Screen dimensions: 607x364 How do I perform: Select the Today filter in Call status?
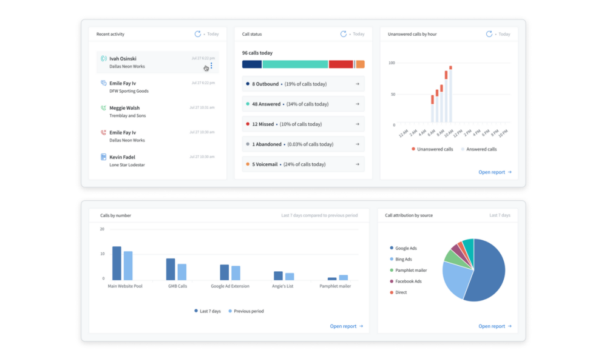[x=359, y=34]
